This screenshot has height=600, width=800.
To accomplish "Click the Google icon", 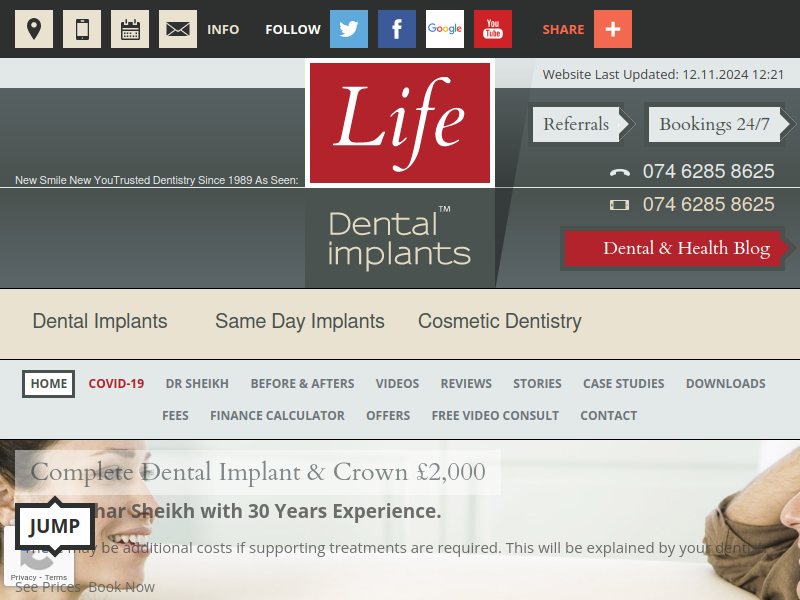I will coord(445,29).
